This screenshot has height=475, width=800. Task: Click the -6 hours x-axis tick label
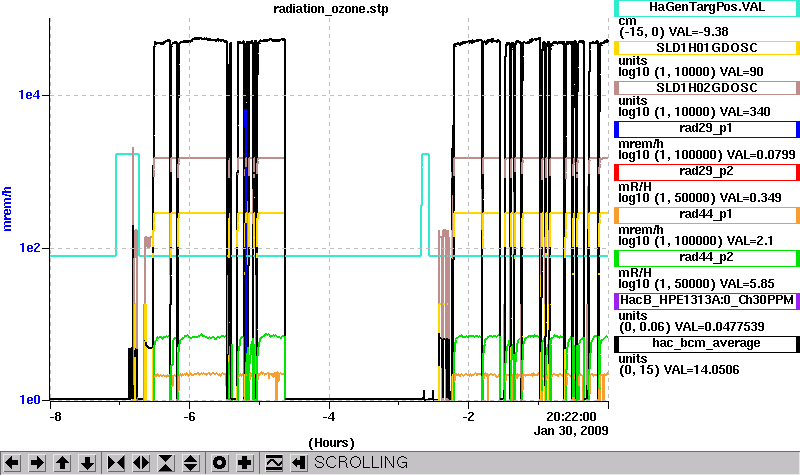pos(189,417)
